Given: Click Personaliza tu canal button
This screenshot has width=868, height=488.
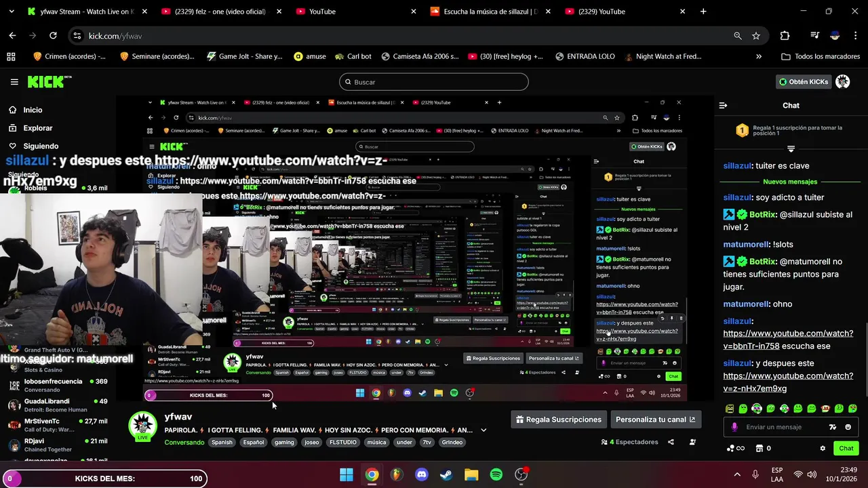Looking at the screenshot, I should pos(655,420).
